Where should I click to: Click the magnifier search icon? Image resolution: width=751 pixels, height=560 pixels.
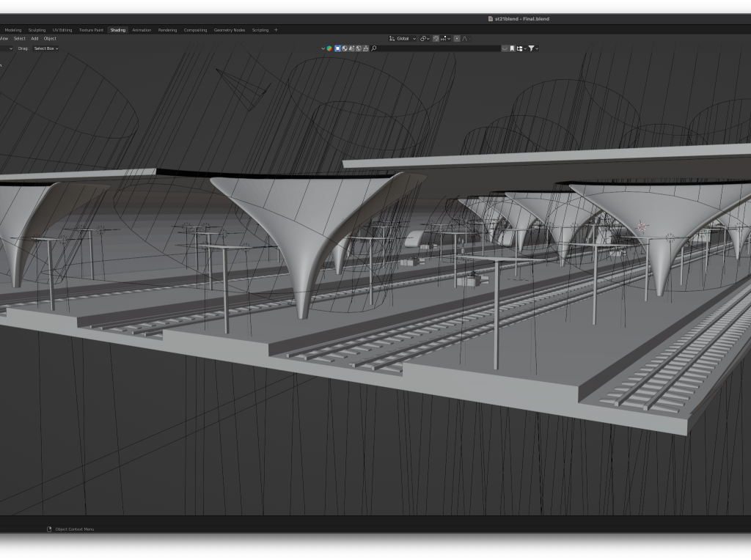pos(374,48)
